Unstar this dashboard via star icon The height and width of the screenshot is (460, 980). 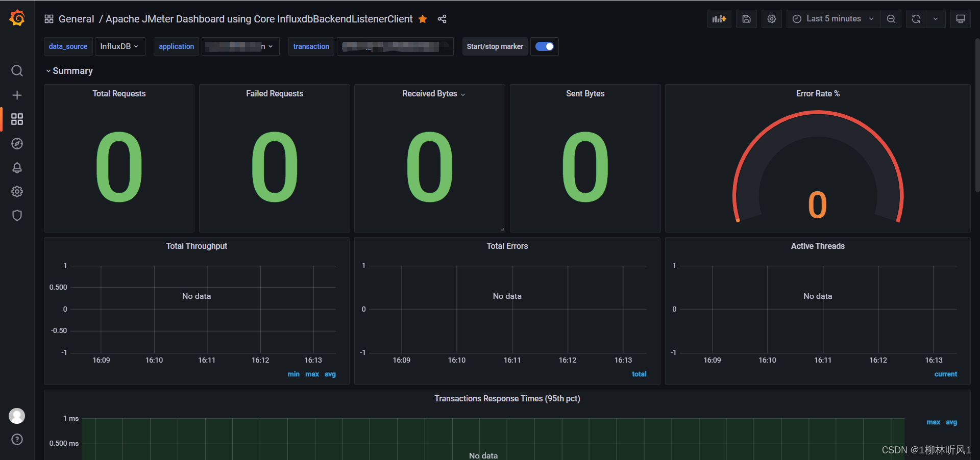click(x=423, y=19)
